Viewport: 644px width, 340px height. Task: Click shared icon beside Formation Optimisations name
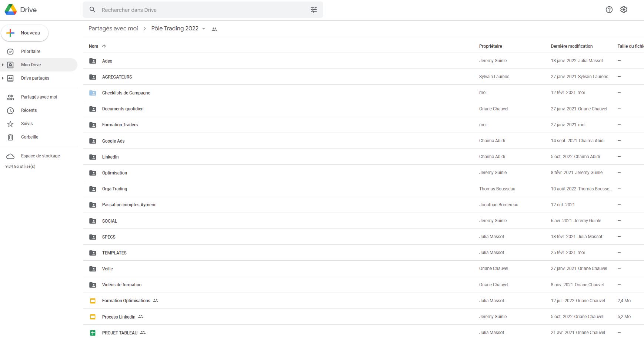click(156, 300)
